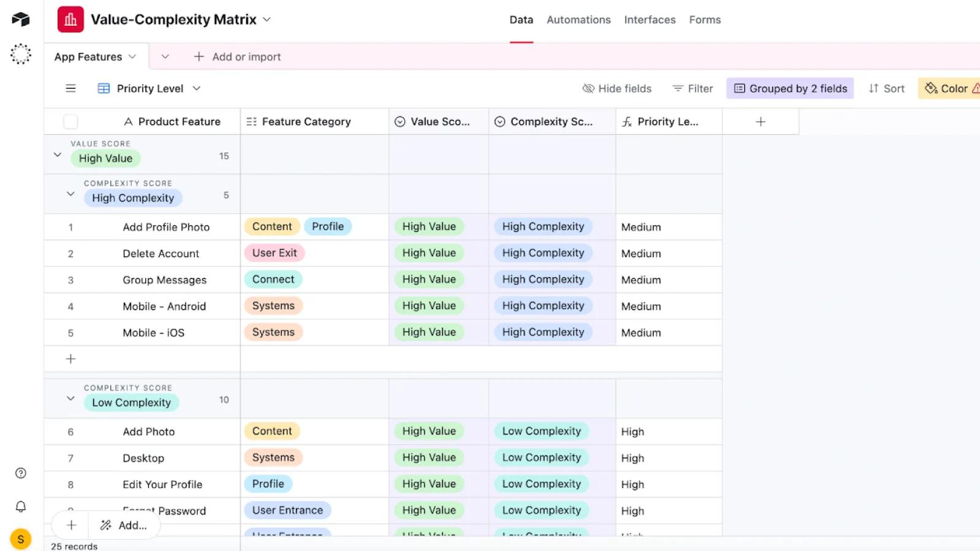Open the Interfaces tab
This screenshot has width=980, height=551.
click(650, 20)
